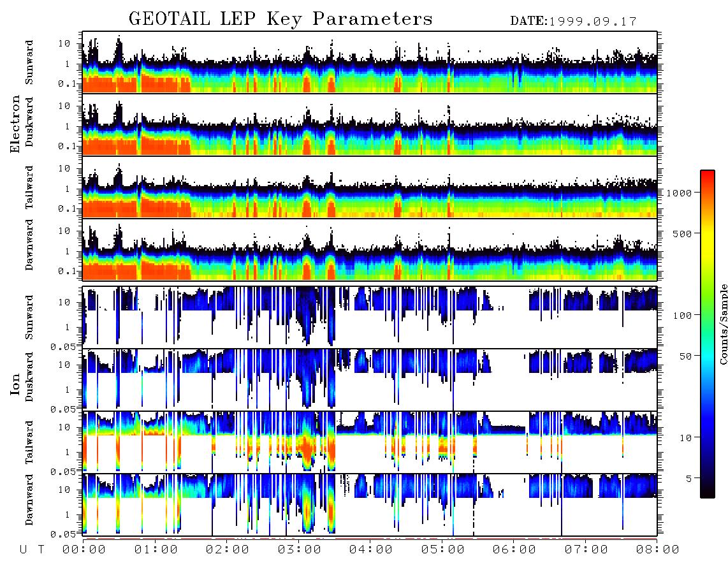Click the 'Counts/Sample' colorbar label
Viewport: 728px width, 561px height.
point(723,324)
